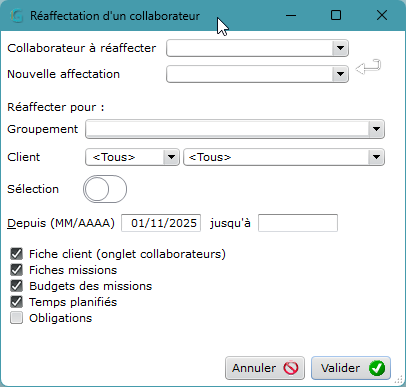Click the window resize grip in corner
Viewport: 406px width, 387px height.
399,379
